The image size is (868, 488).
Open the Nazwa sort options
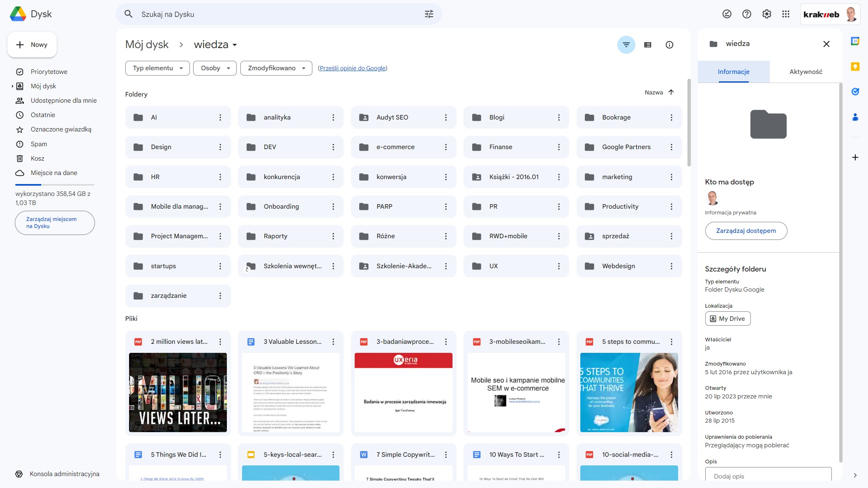653,92
